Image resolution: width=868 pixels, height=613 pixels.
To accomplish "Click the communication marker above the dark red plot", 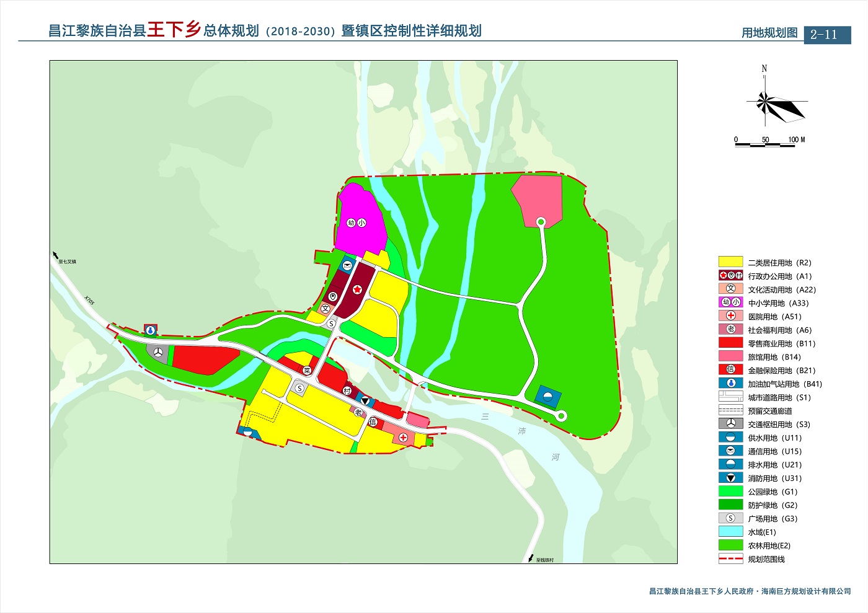I will [x=346, y=266].
